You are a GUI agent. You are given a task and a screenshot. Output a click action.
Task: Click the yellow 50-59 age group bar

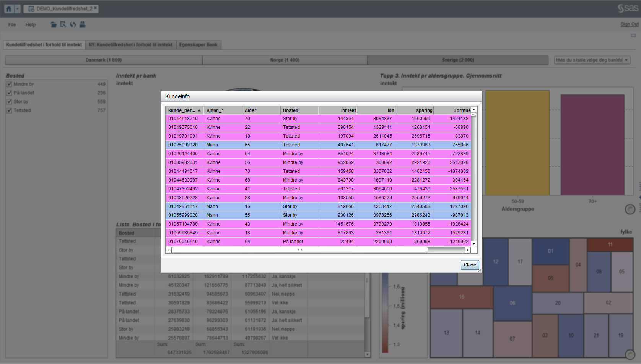(x=517, y=143)
